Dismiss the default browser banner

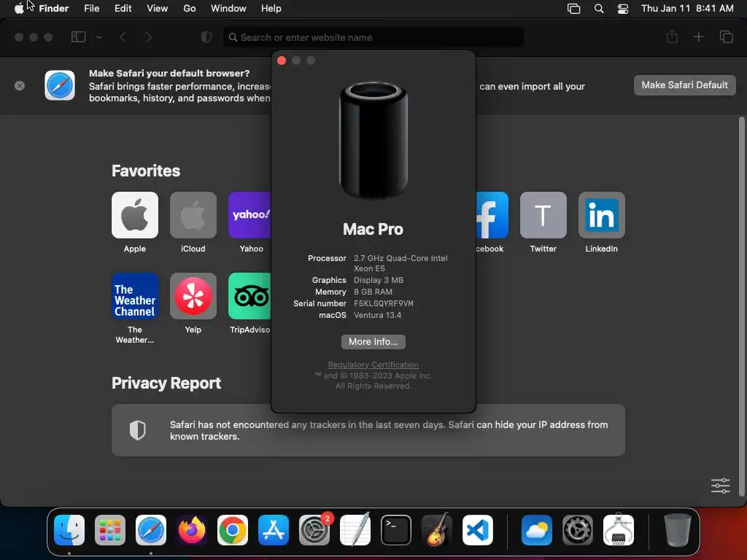[x=20, y=86]
